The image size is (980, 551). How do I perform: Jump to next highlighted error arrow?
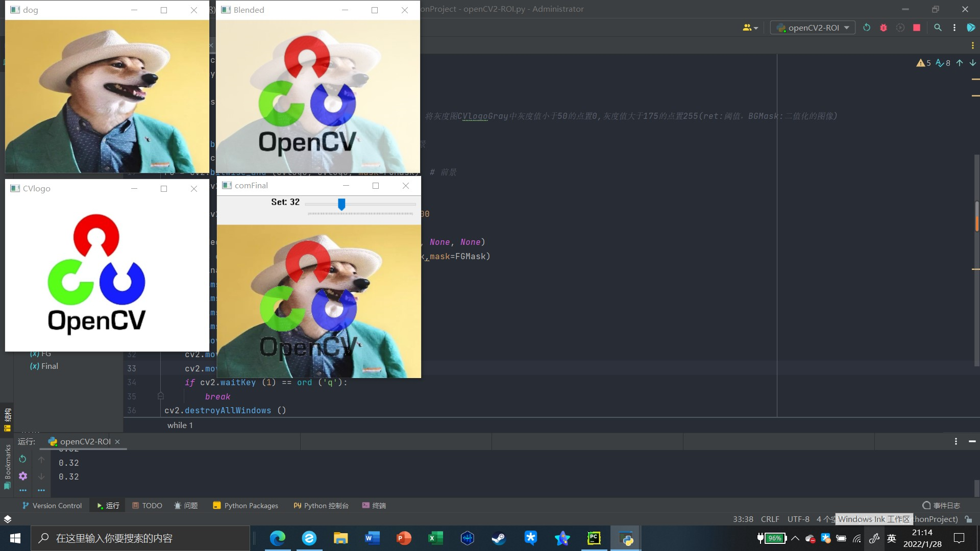[973, 63]
